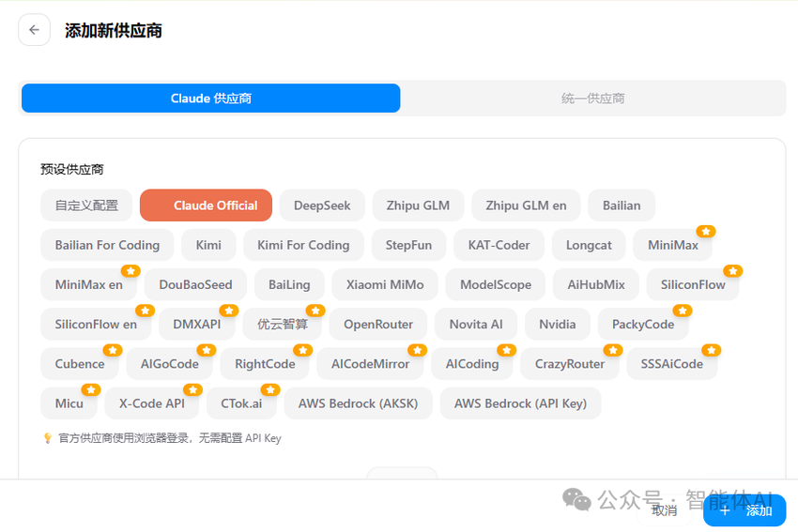Choose the BaiLing preset
This screenshot has width=798, height=532.
tap(289, 285)
